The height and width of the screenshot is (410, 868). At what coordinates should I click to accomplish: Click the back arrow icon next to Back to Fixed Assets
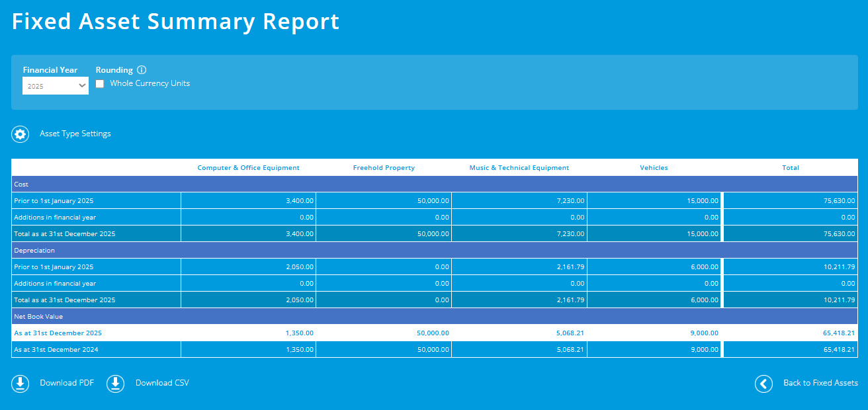click(x=764, y=384)
